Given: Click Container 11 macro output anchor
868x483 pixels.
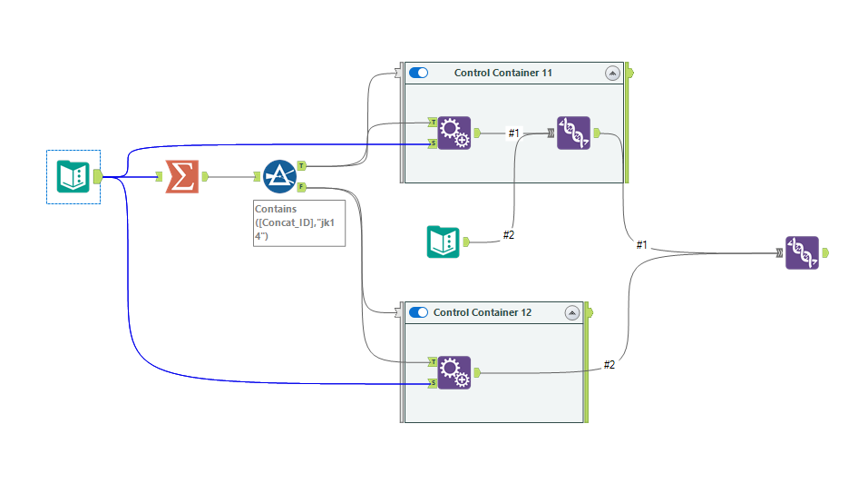Looking at the screenshot, I should tap(477, 133).
